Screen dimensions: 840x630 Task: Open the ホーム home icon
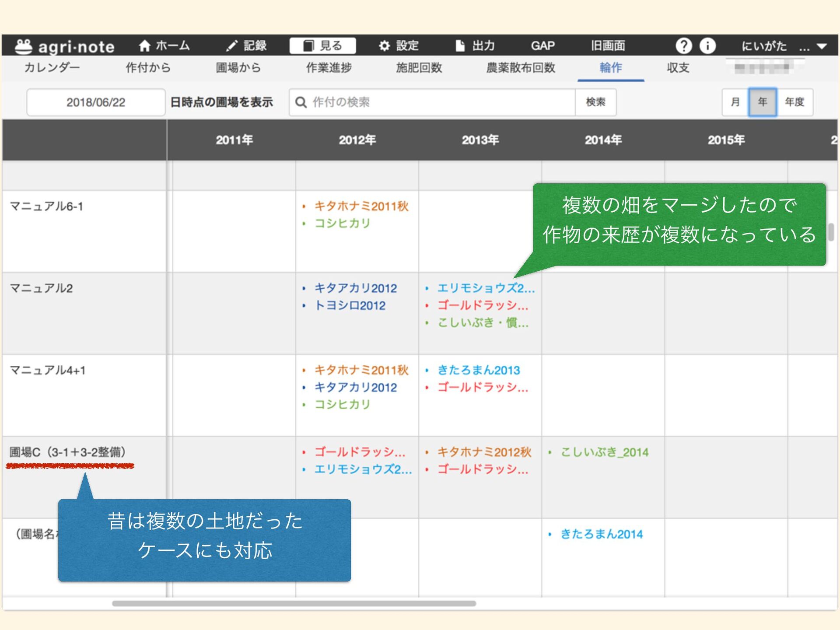(144, 45)
